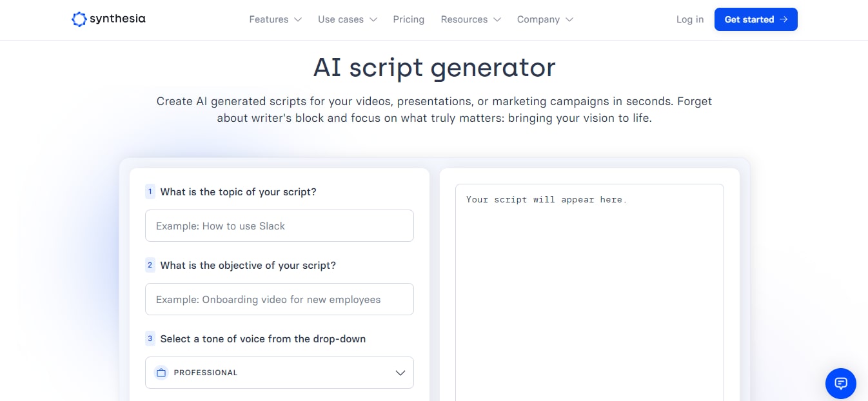Viewport: 868px width, 401px height.
Task: Click the step 1 number badge
Action: pyautogui.click(x=150, y=191)
